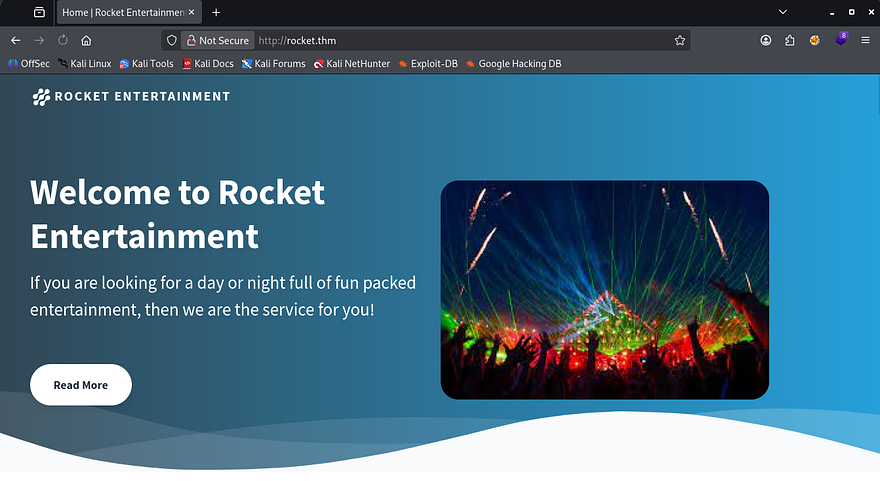Screen dimensions: 880x481
Task: Click the browser back arrow
Action: pyautogui.click(x=15, y=41)
